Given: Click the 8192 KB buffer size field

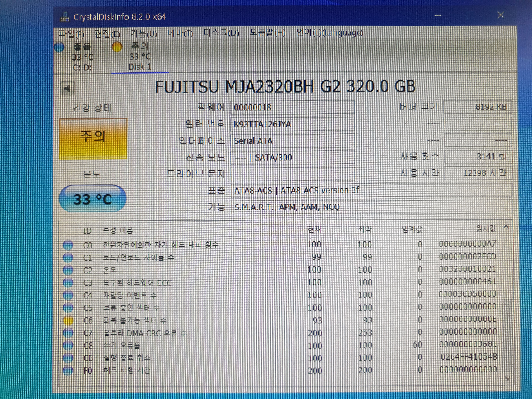Looking at the screenshot, I should point(477,107).
